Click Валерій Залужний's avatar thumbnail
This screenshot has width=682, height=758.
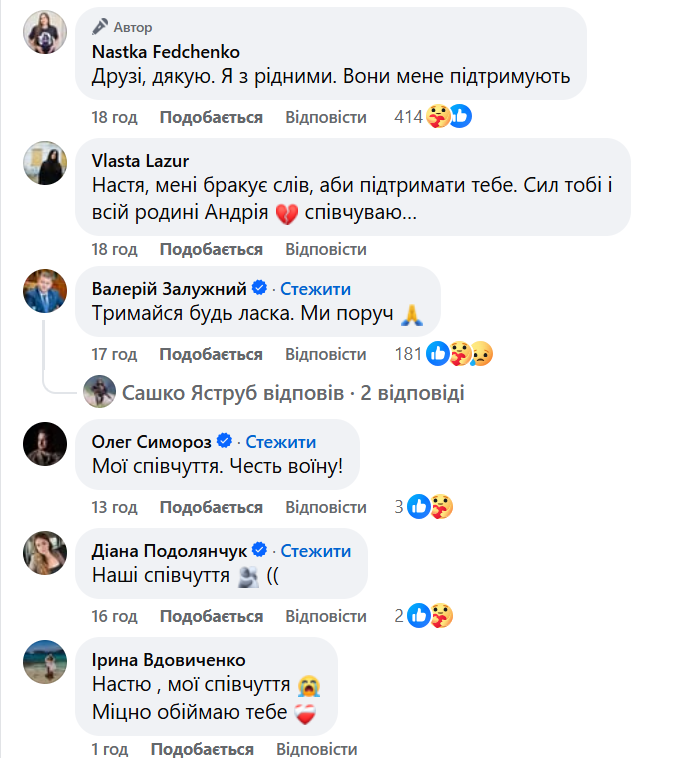[44, 291]
